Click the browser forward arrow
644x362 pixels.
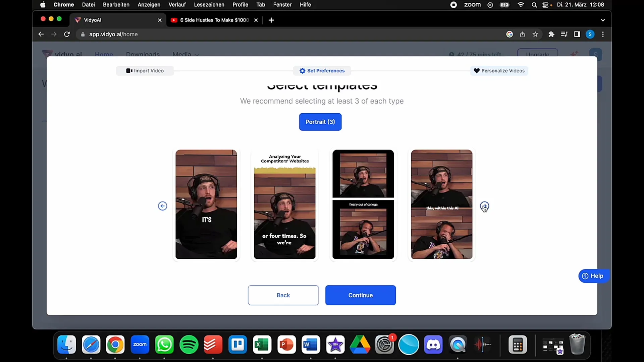[54, 34]
